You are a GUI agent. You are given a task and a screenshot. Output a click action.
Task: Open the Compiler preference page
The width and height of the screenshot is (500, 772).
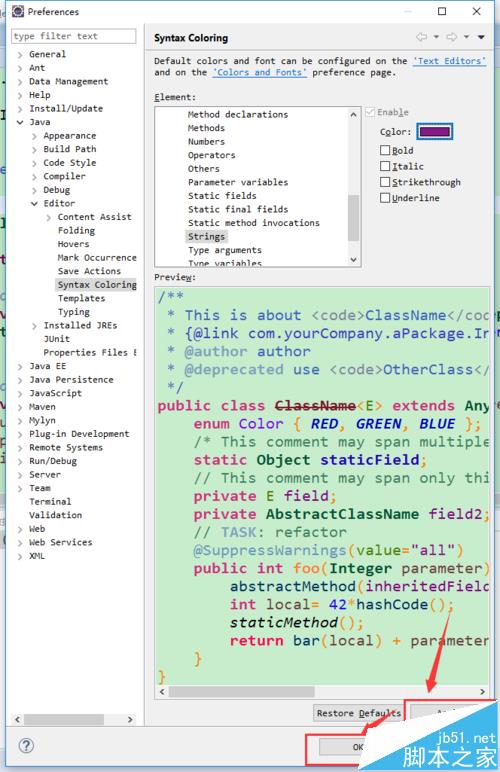point(64,176)
